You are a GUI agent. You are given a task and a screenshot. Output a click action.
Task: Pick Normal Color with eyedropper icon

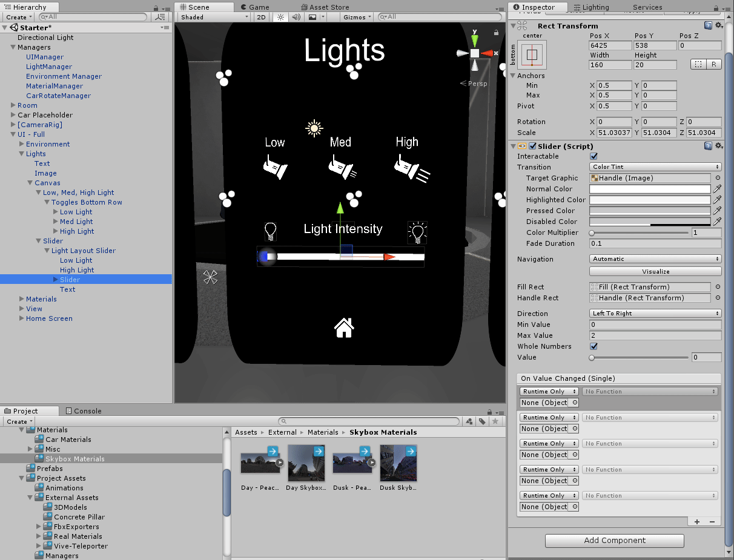[x=718, y=189]
